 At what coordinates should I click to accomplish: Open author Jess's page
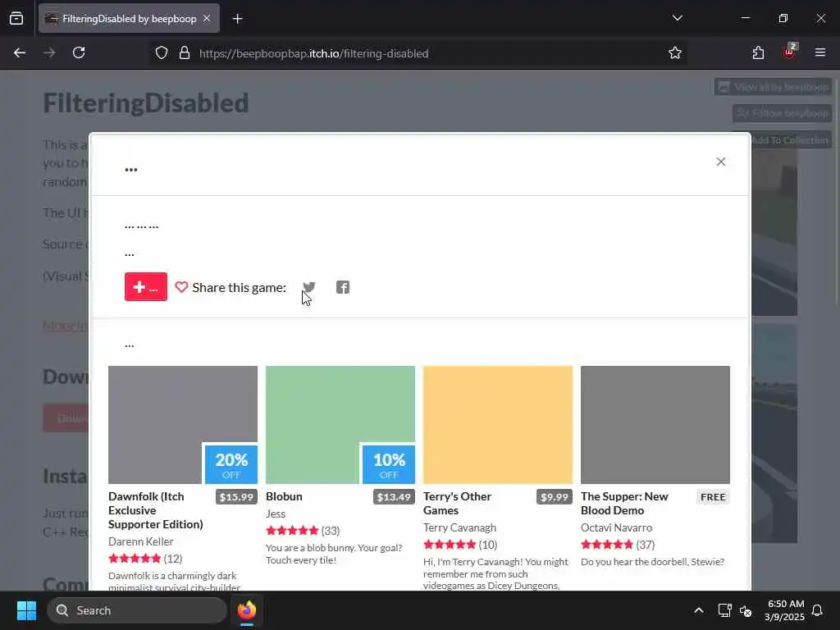click(x=276, y=514)
